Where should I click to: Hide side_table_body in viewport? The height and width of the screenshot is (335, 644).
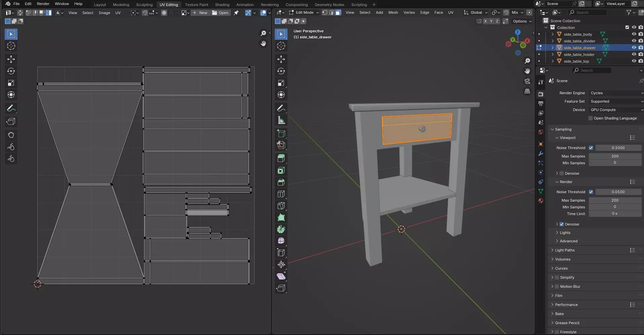[x=634, y=34]
